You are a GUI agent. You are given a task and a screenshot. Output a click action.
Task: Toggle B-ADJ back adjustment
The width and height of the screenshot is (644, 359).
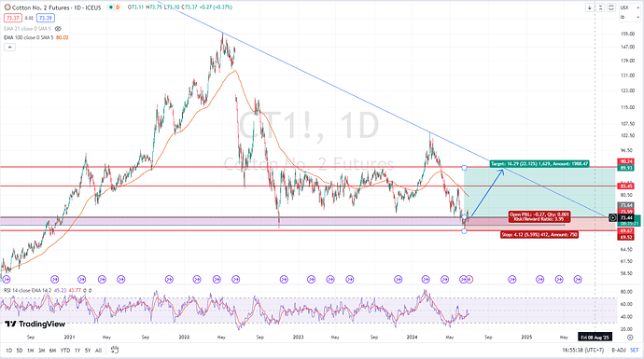click(619, 350)
